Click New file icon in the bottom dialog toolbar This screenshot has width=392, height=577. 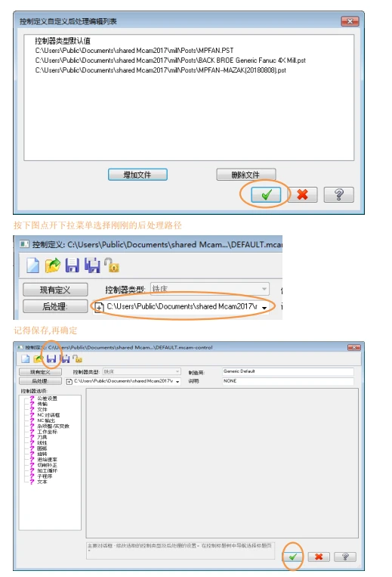click(25, 358)
